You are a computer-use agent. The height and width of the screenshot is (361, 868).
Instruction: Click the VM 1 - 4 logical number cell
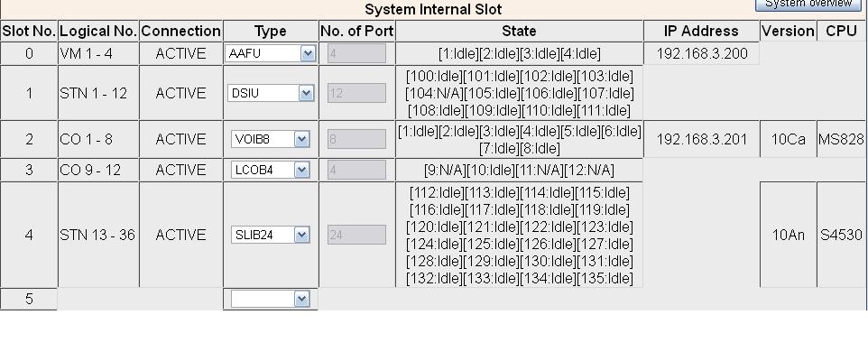click(x=97, y=53)
